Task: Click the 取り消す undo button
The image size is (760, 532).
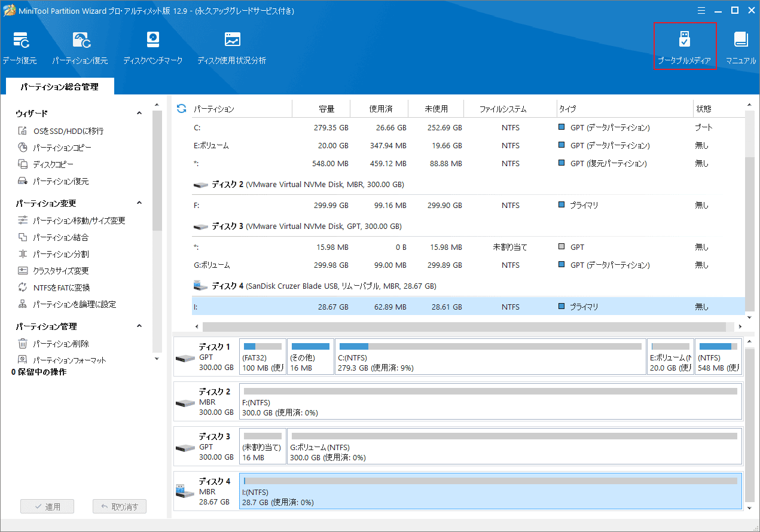Action: point(120,507)
